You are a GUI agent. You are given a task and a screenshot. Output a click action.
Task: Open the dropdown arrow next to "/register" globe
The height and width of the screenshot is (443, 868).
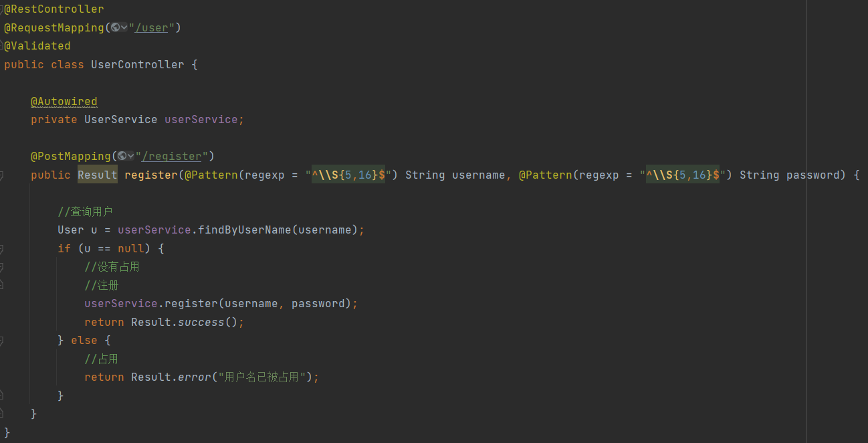tap(131, 157)
